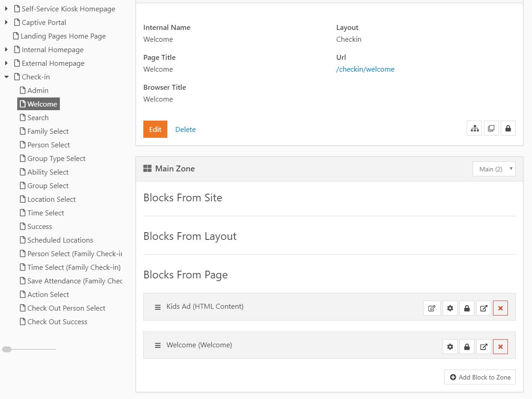Grab reorder handle of Welcome block

tap(158, 345)
